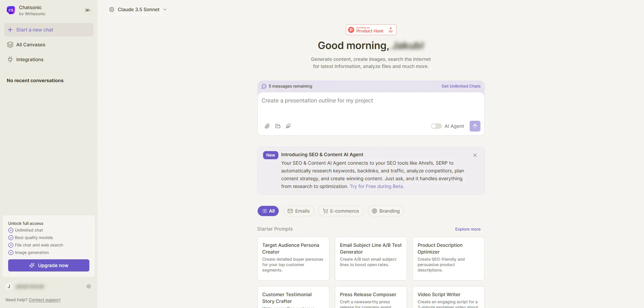Click Explore more link
Viewport: 644px width, 308px height.
point(468,229)
